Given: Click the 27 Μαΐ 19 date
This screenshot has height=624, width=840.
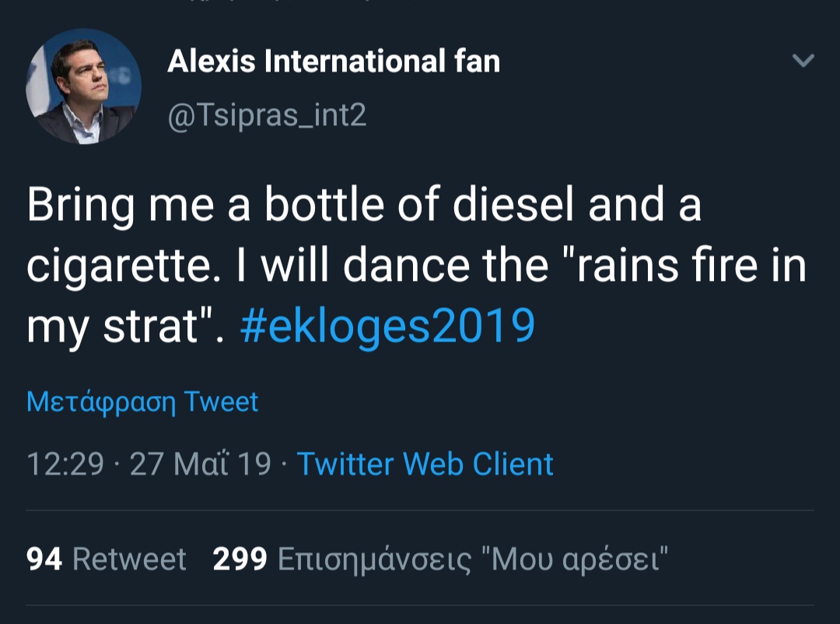Looking at the screenshot, I should coord(200,464).
